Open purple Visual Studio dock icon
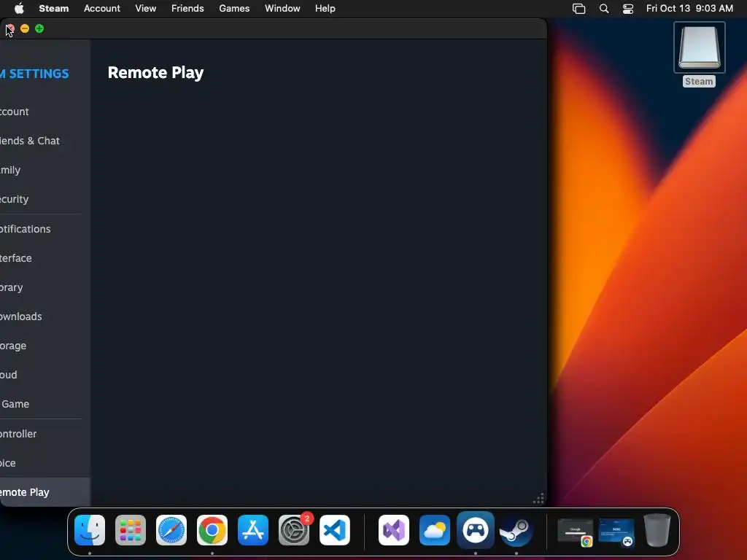 click(x=394, y=530)
